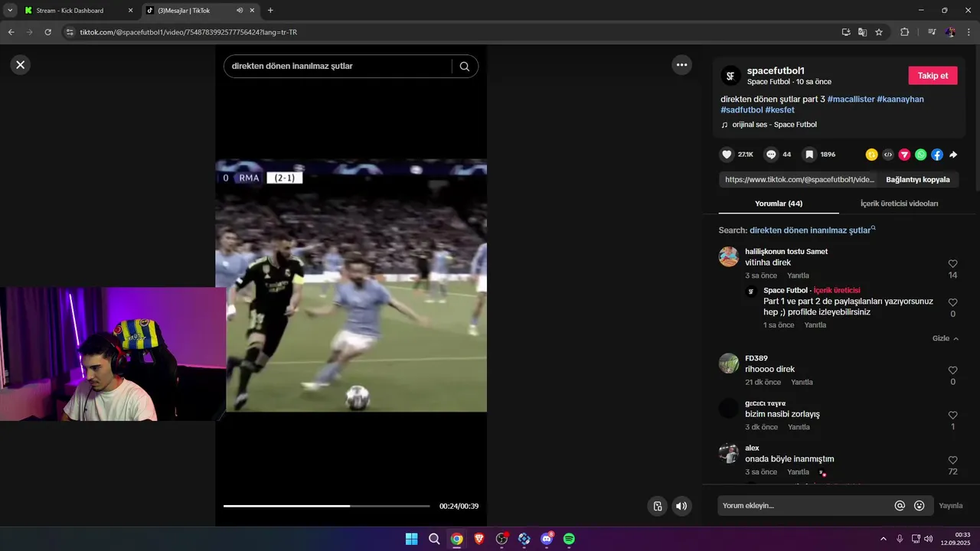
Task: Open the #kesfet hashtag
Action: [x=779, y=110]
